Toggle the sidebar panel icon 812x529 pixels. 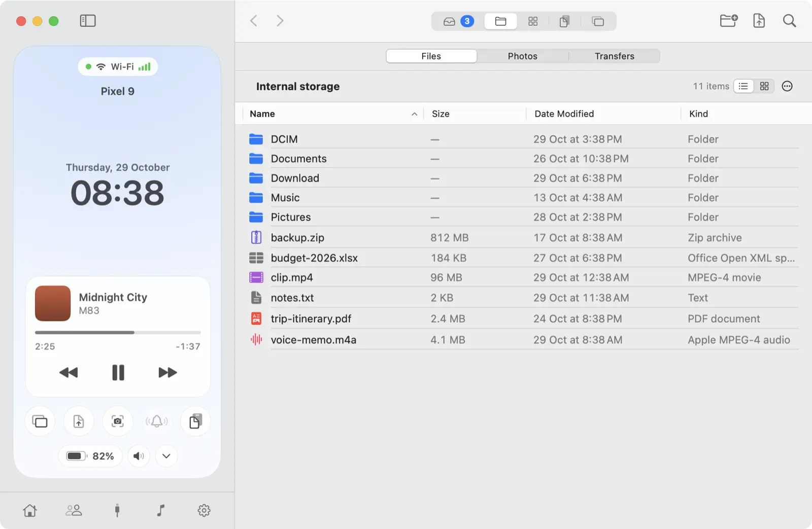(x=88, y=21)
